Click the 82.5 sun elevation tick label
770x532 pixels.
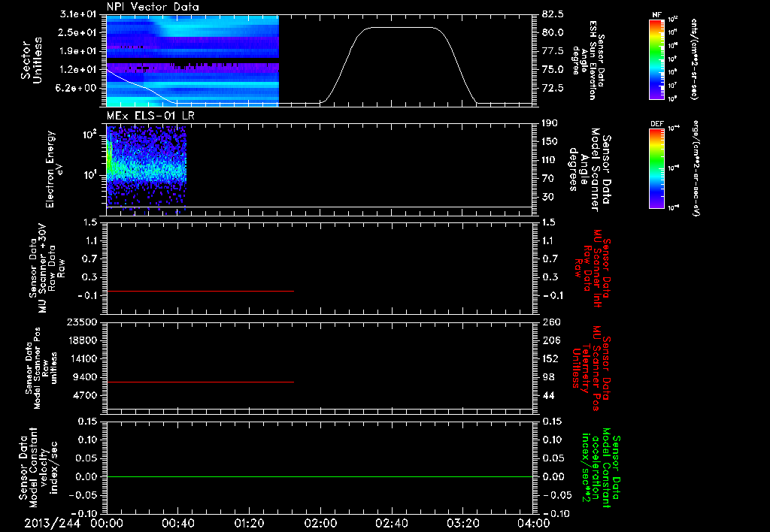(553, 14)
